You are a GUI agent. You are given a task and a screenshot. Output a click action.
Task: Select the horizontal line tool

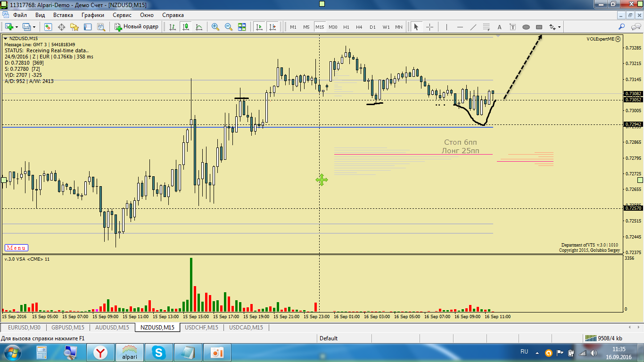(460, 27)
